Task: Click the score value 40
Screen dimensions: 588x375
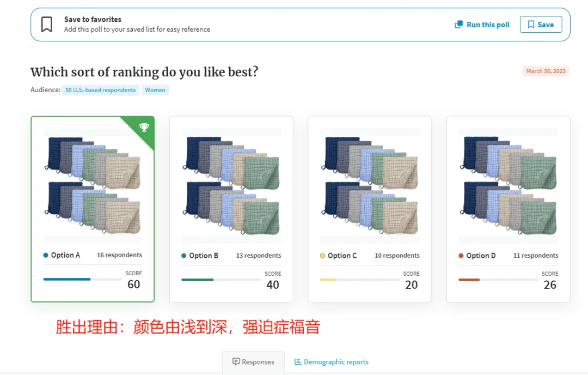Action: tap(273, 285)
